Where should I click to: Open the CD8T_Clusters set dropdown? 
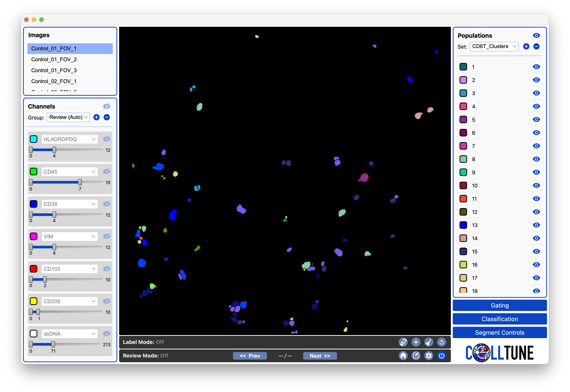(494, 46)
